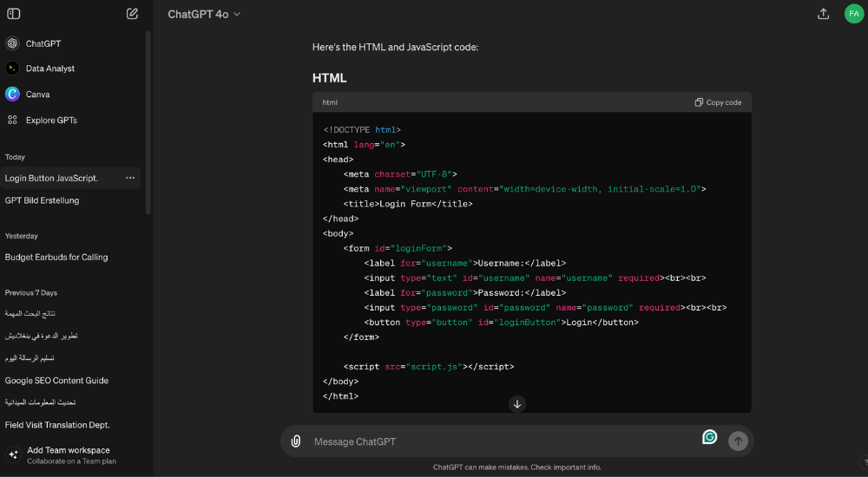Image resolution: width=868 pixels, height=477 pixels.
Task: Click the 'Previous 7 Days' section label
Action: 31,293
